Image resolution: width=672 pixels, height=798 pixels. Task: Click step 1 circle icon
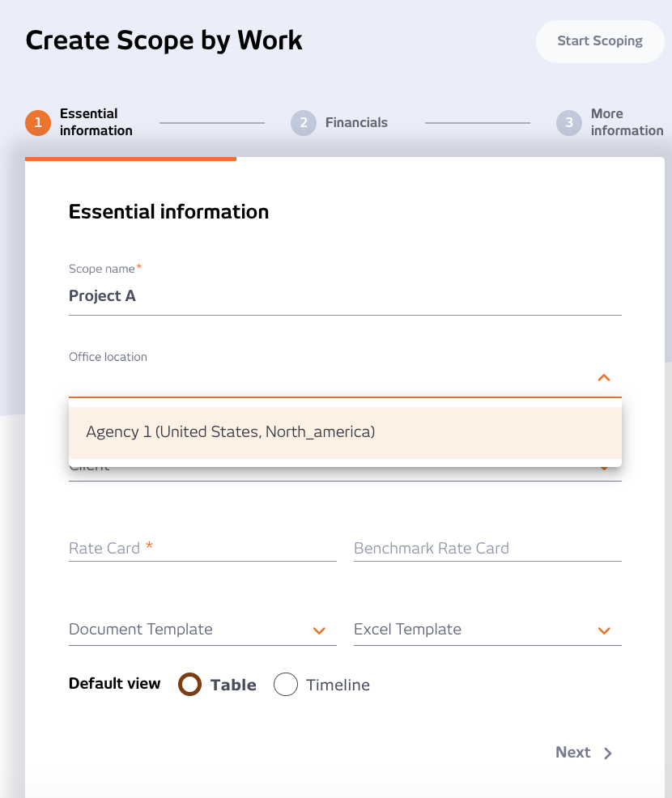click(x=37, y=123)
